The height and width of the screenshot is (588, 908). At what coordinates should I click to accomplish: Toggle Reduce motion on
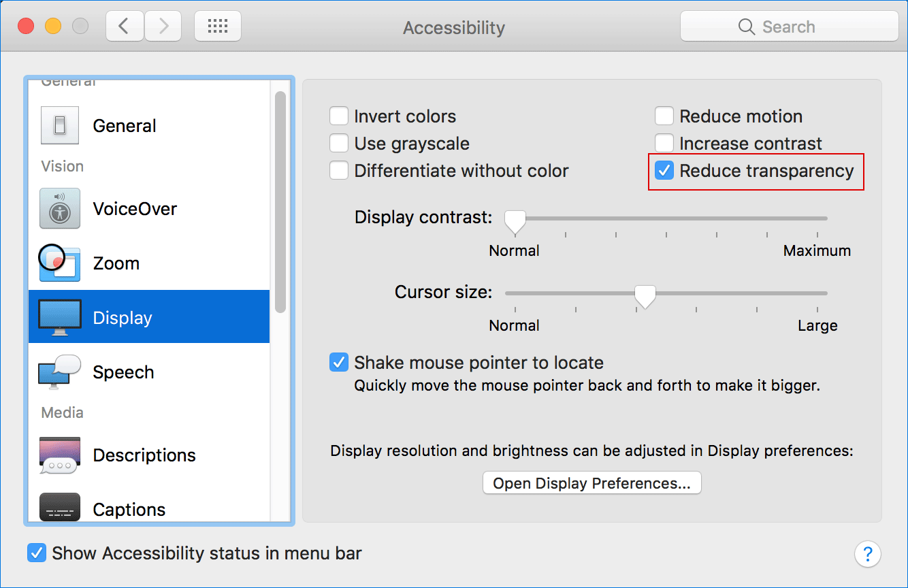(664, 116)
